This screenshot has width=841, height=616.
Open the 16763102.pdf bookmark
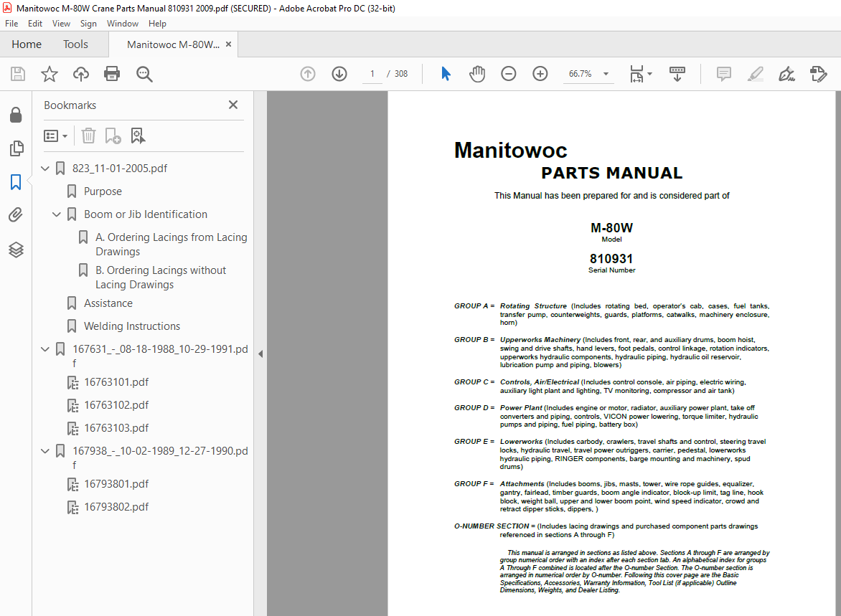coord(116,405)
